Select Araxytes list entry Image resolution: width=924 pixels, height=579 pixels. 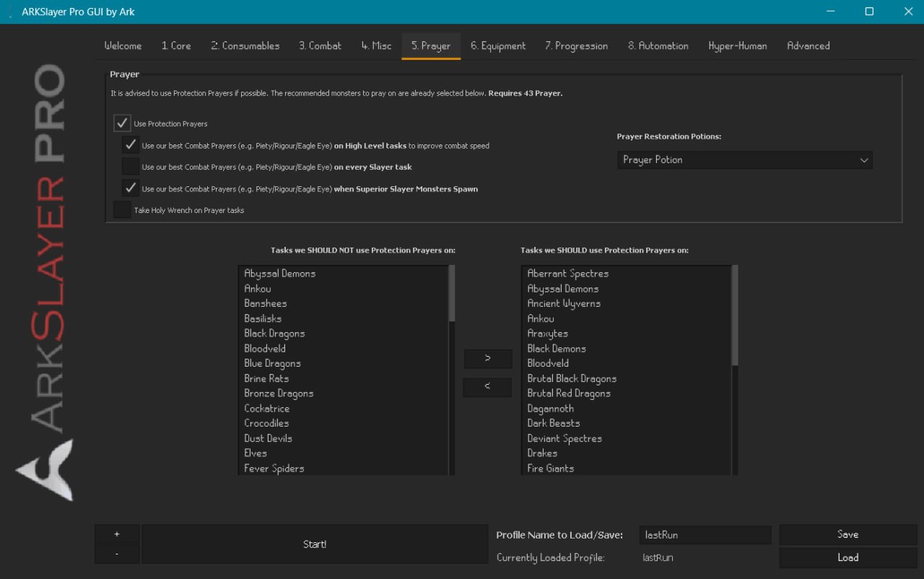[627, 334]
